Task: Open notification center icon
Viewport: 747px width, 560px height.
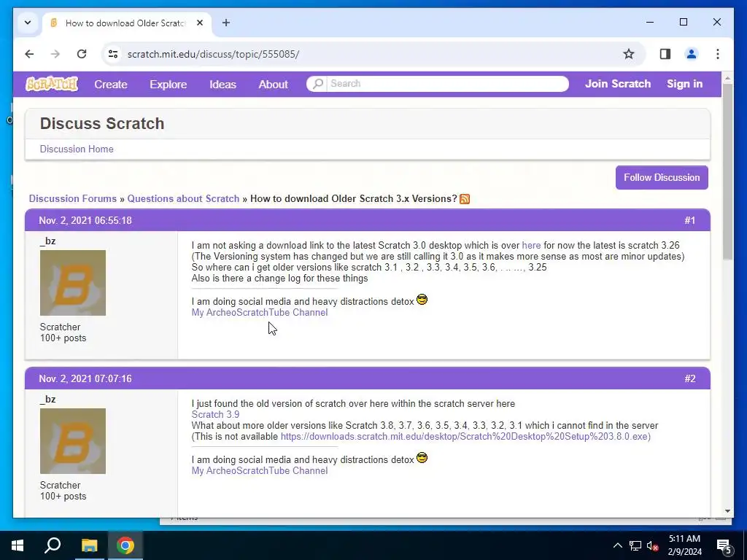Action: (x=724, y=545)
